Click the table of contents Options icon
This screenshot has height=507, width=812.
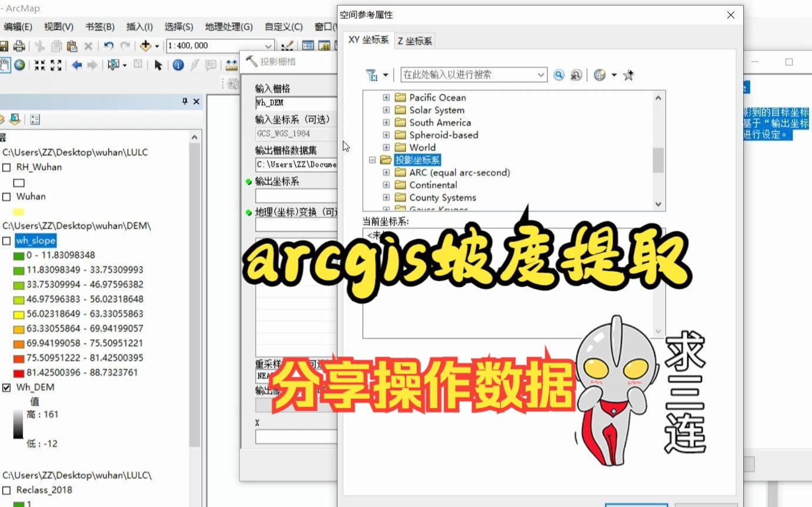35,120
